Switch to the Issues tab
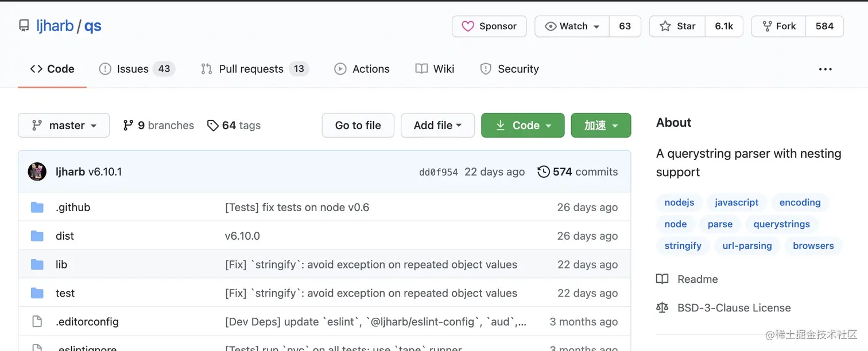Image resolution: width=868 pixels, height=351 pixels. click(131, 68)
